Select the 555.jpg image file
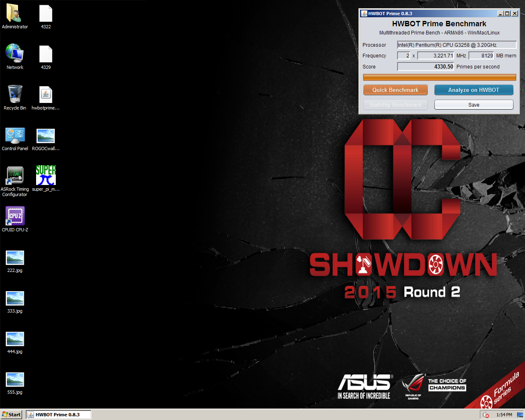This screenshot has height=420, width=525. point(15,380)
